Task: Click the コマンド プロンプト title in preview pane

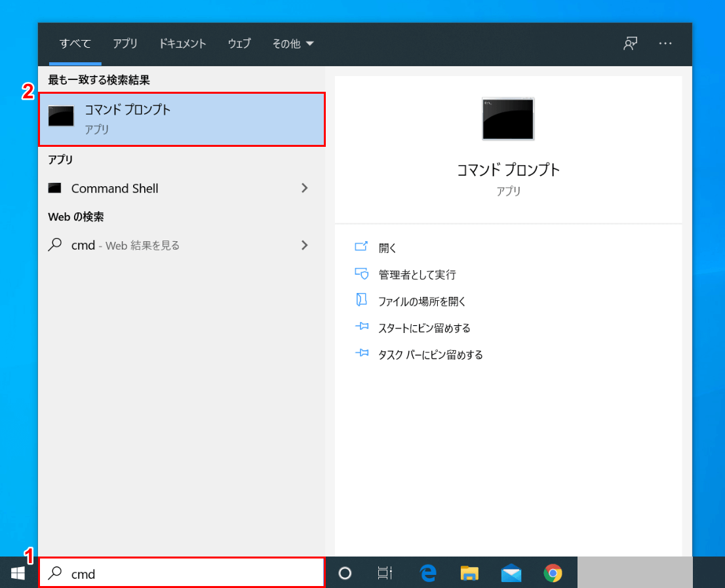Action: (x=508, y=170)
